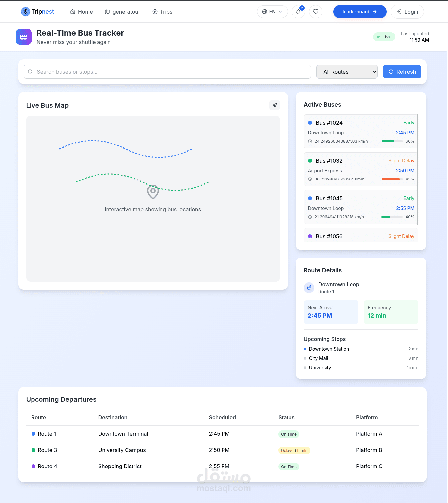This screenshot has height=503, width=448.
Task: Click the Frequency 12 min tile
Action: 391,312
